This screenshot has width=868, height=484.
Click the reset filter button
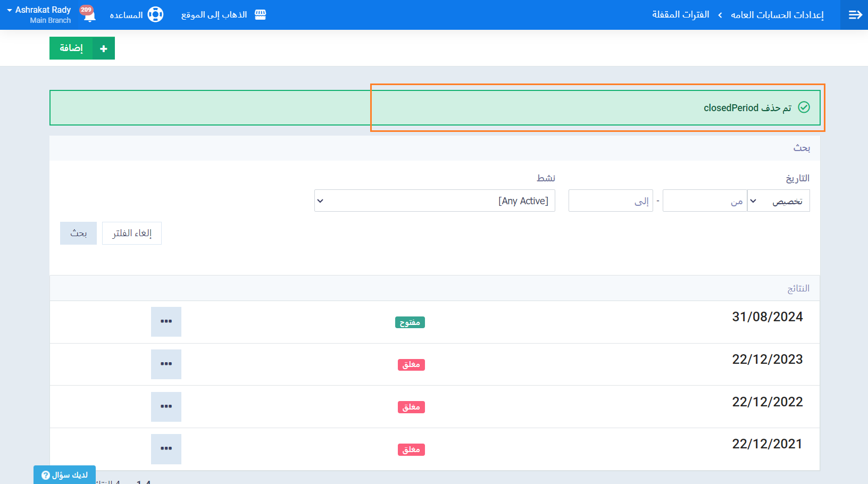coord(132,233)
